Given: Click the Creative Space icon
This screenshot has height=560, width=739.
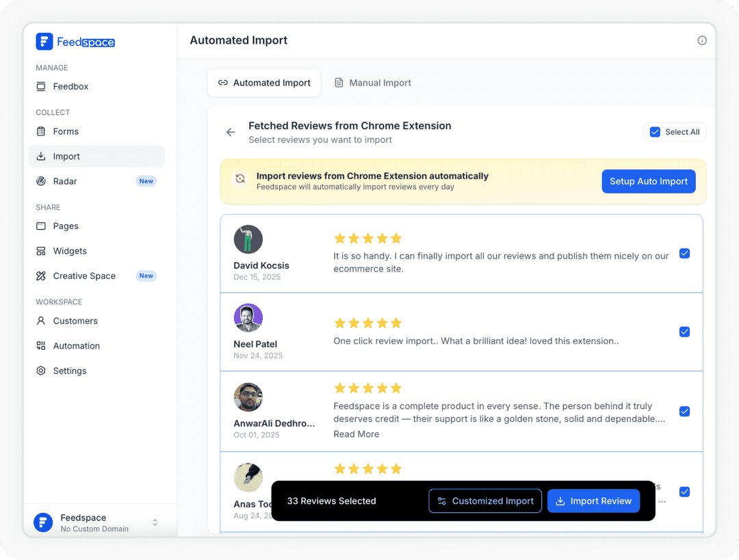Looking at the screenshot, I should (x=41, y=276).
